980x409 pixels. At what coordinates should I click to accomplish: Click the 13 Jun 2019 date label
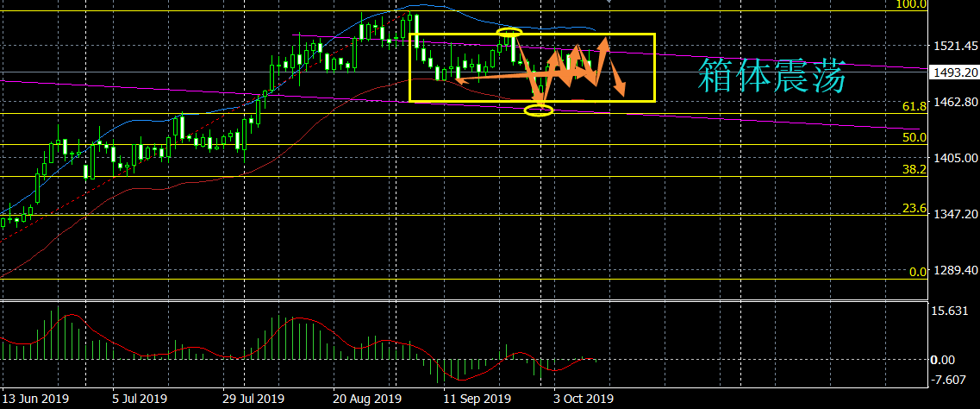tap(35, 399)
